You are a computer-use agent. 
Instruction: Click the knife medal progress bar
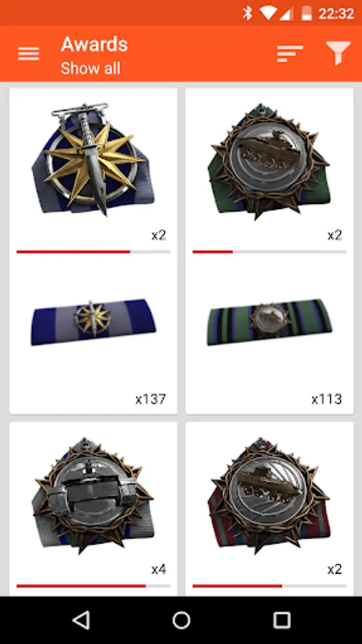(93, 252)
